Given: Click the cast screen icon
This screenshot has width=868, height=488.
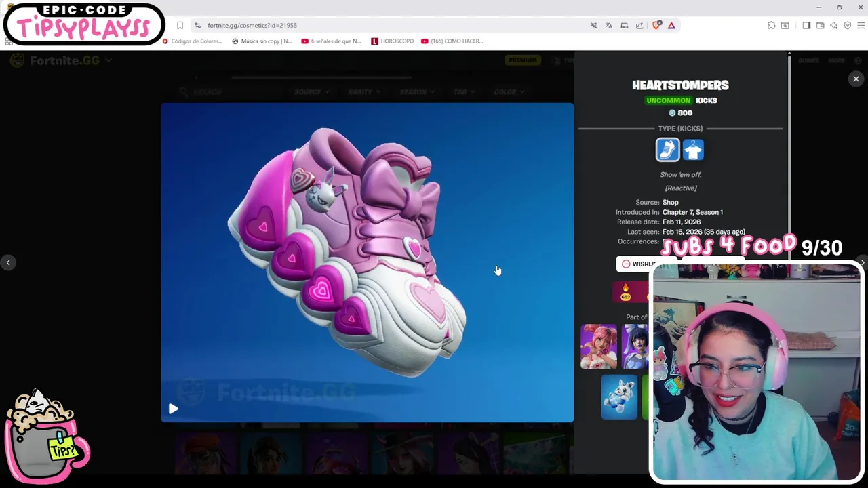Looking at the screenshot, I should tap(625, 25).
